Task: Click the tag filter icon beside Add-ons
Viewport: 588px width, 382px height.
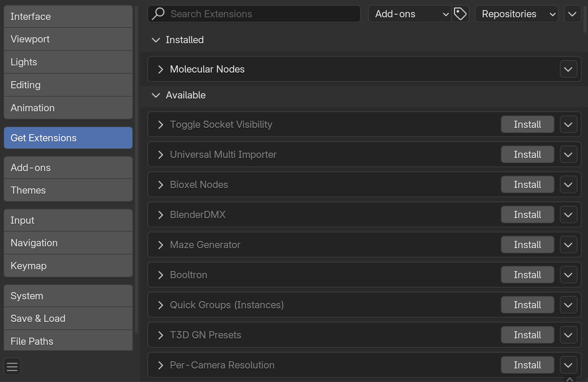Action: click(460, 14)
